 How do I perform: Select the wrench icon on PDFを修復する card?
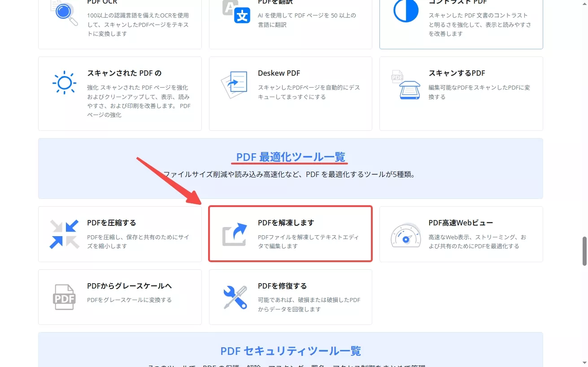click(234, 297)
